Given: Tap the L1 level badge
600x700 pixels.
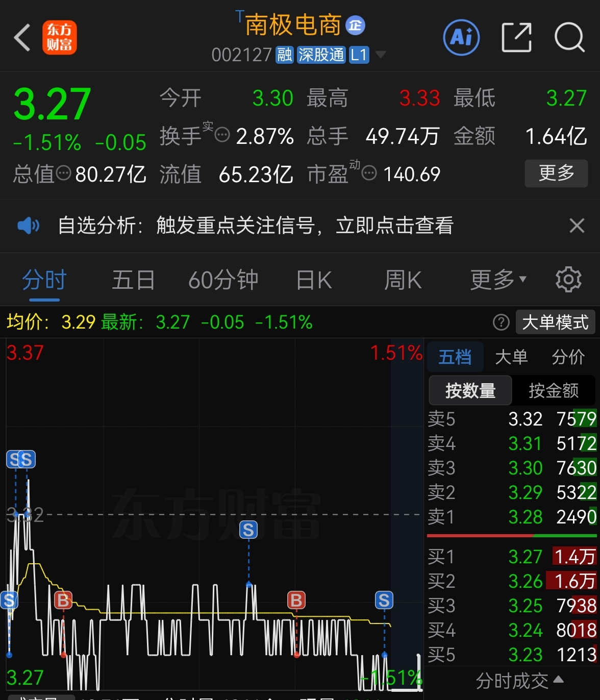Looking at the screenshot, I should tap(359, 55).
